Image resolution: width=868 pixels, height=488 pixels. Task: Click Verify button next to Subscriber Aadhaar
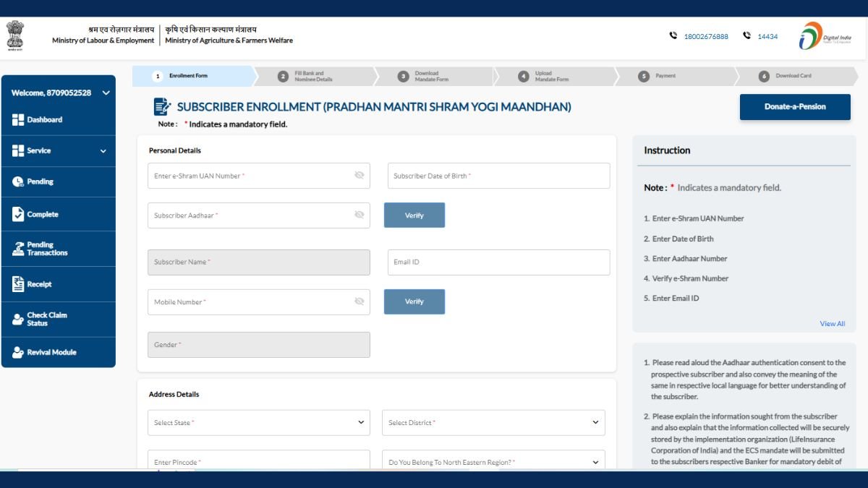coord(414,215)
